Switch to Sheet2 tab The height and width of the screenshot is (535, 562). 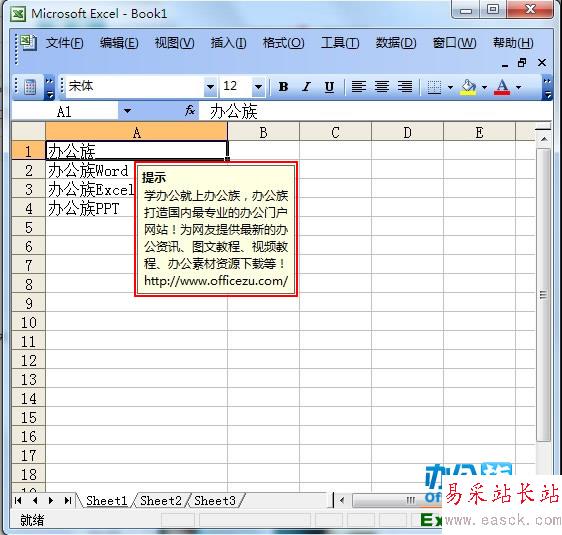click(x=161, y=501)
